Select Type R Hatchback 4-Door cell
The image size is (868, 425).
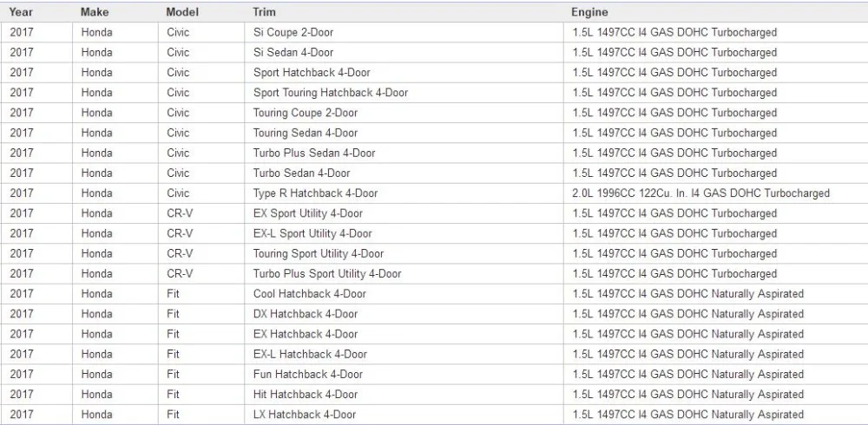(x=404, y=193)
